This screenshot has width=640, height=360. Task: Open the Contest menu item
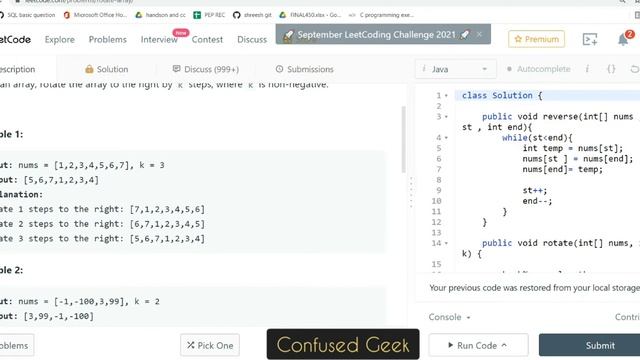pos(207,40)
